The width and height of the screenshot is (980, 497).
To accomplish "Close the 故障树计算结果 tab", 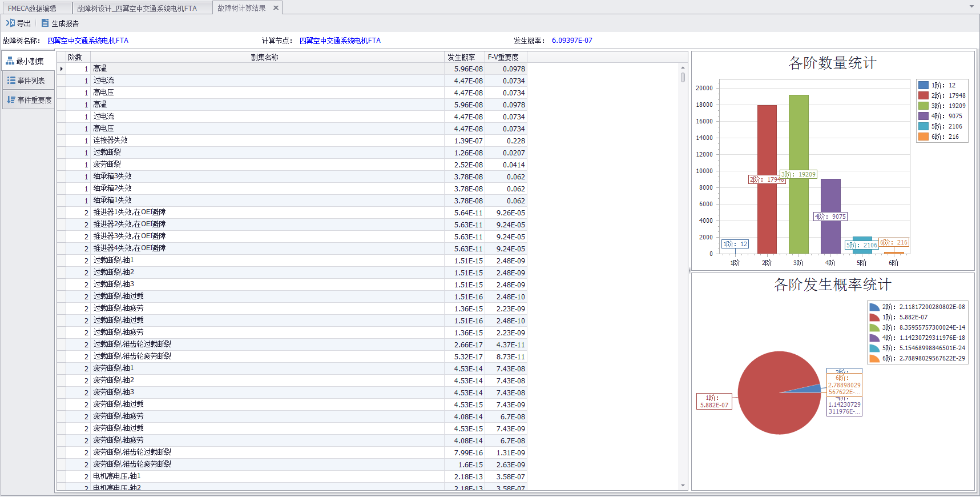I will (x=276, y=8).
